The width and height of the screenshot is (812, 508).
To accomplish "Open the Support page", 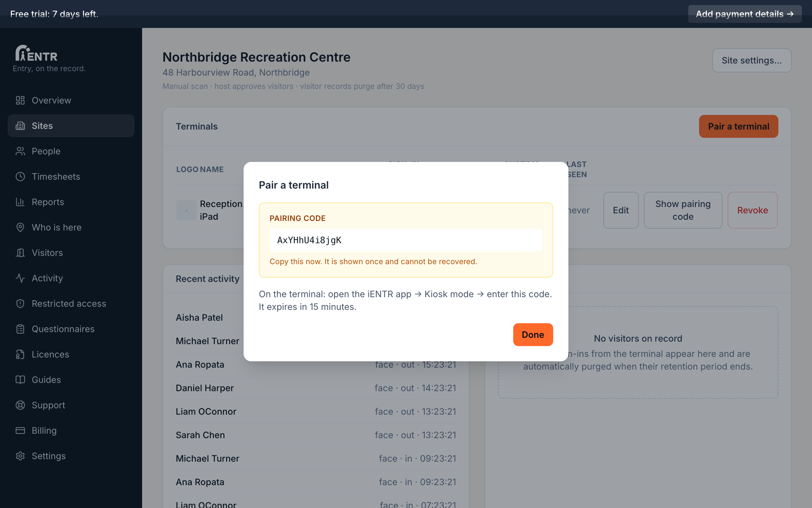I will click(71, 405).
